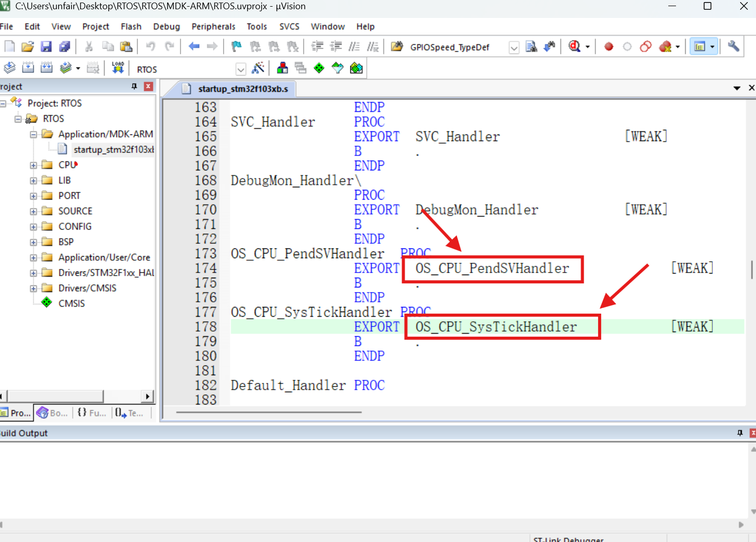
Task: Expand the SOURCE folder
Action: click(33, 211)
